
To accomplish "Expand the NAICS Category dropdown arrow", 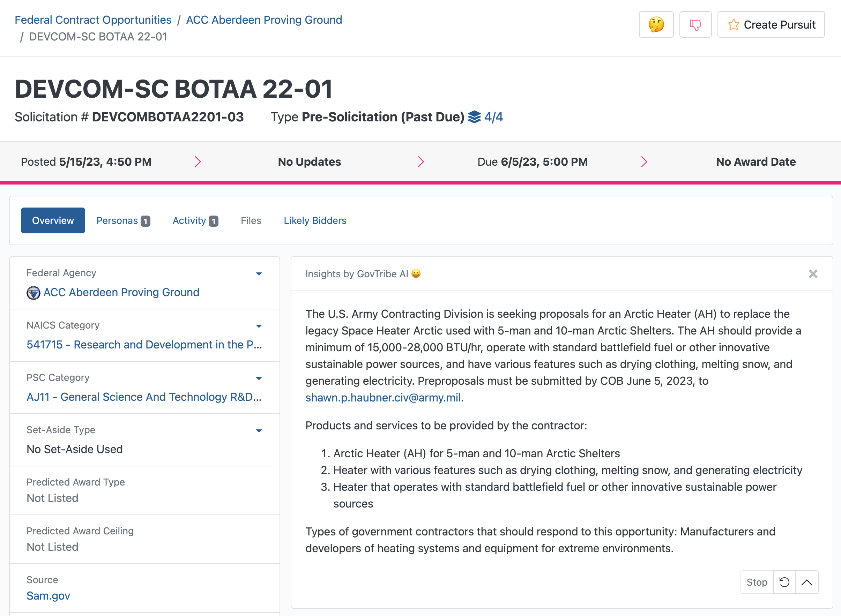I will point(259,326).
